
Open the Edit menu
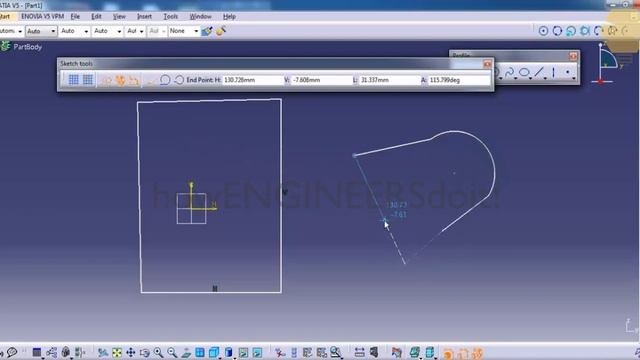pyautogui.click(x=96, y=16)
